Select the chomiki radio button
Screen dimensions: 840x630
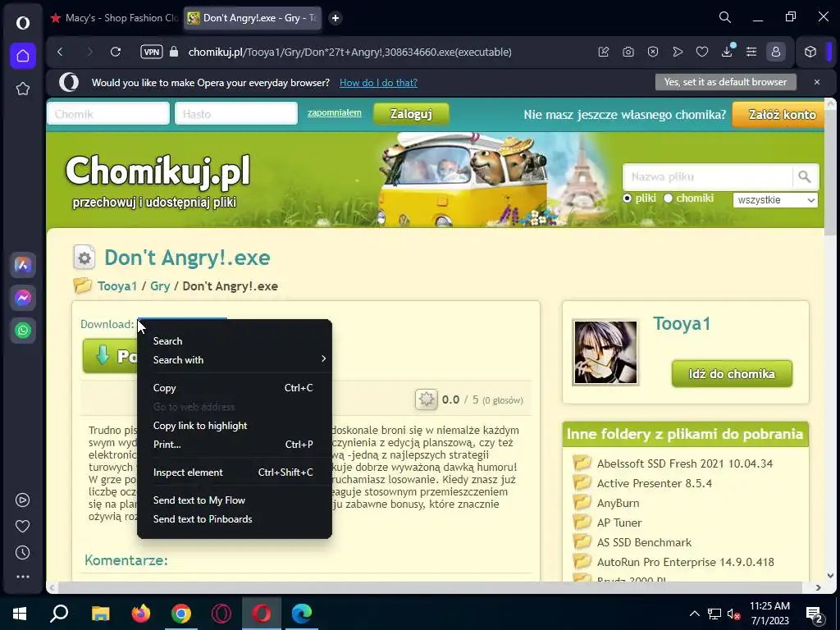pyautogui.click(x=668, y=199)
